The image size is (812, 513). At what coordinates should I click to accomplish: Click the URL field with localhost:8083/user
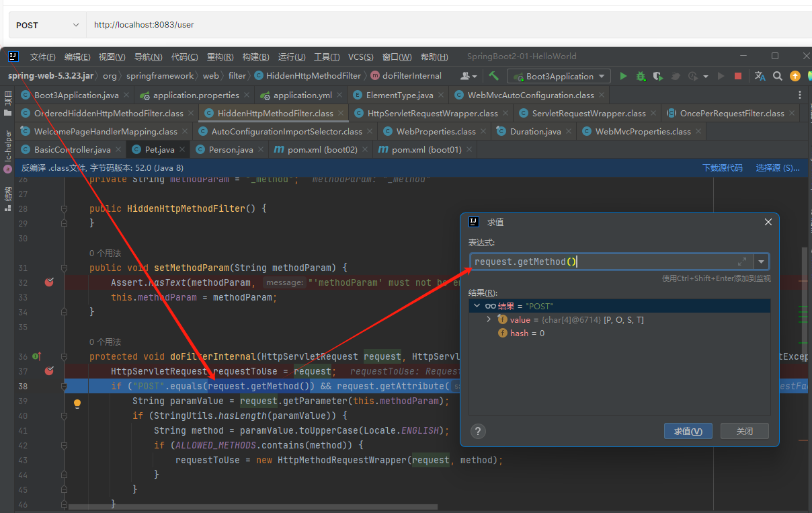click(449, 25)
